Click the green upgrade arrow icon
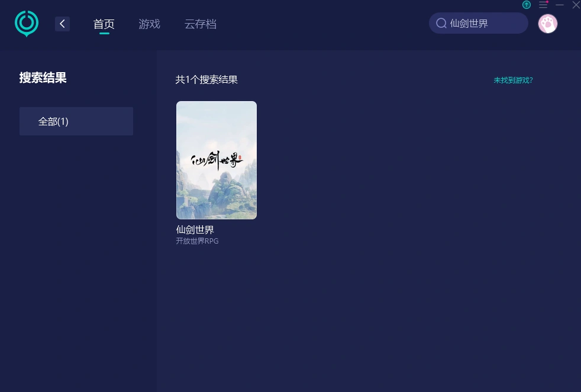Image resolution: width=581 pixels, height=392 pixels. [x=527, y=5]
